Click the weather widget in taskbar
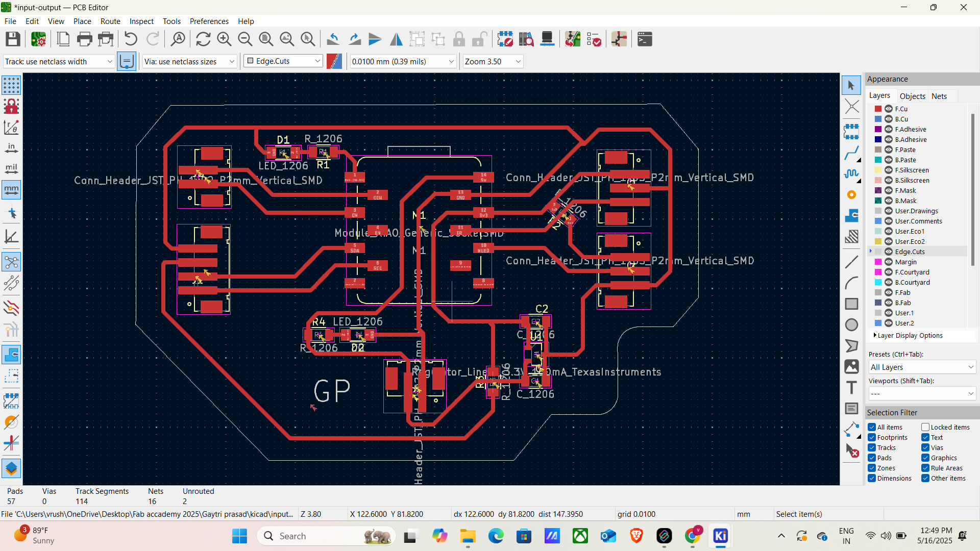 pyautogui.click(x=35, y=536)
